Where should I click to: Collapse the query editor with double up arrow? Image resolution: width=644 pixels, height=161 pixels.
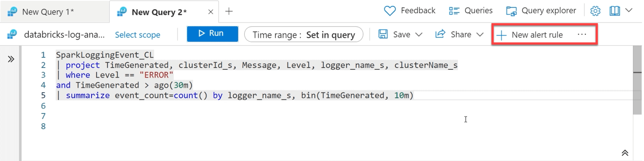pos(625,153)
